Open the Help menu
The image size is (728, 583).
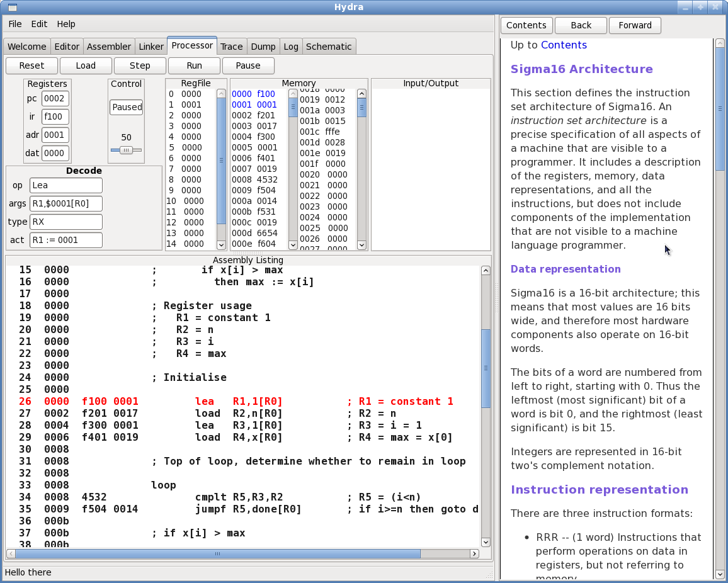(66, 24)
